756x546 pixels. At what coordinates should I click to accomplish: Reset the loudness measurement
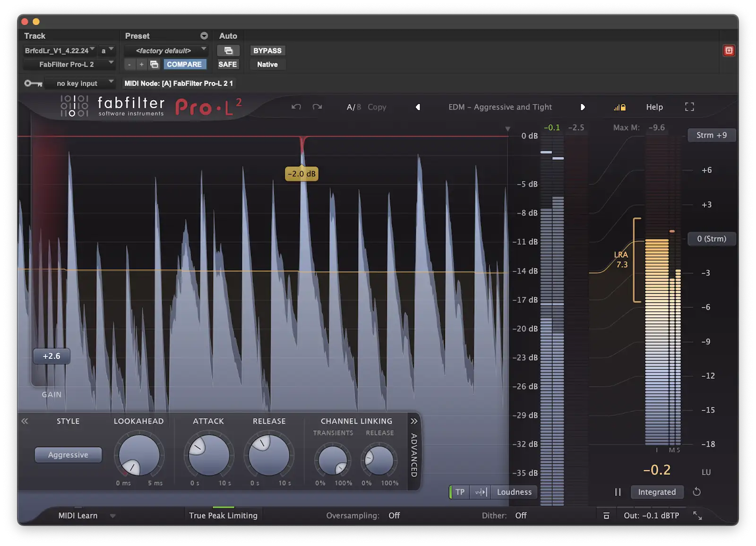click(696, 492)
